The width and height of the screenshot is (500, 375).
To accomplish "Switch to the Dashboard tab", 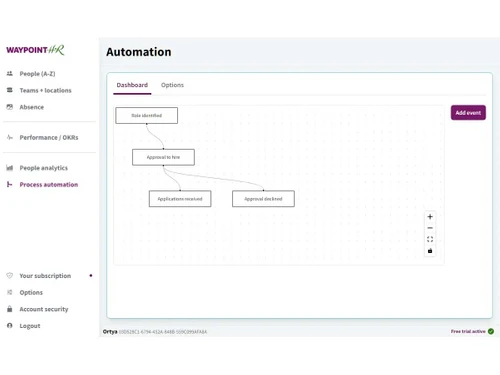I will pyautogui.click(x=132, y=85).
